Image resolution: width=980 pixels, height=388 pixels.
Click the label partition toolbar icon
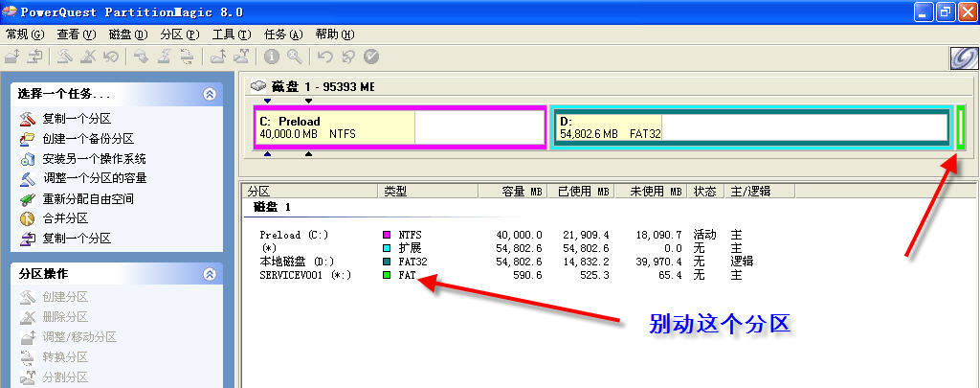click(x=141, y=57)
